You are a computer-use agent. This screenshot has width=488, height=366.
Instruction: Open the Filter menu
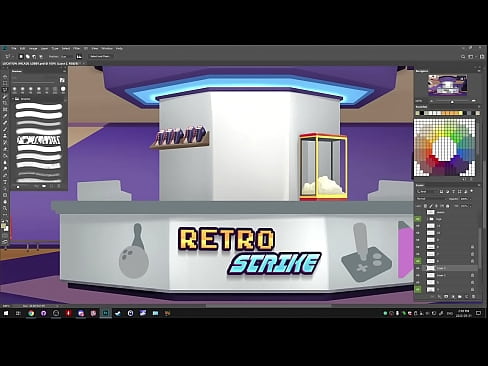76,48
